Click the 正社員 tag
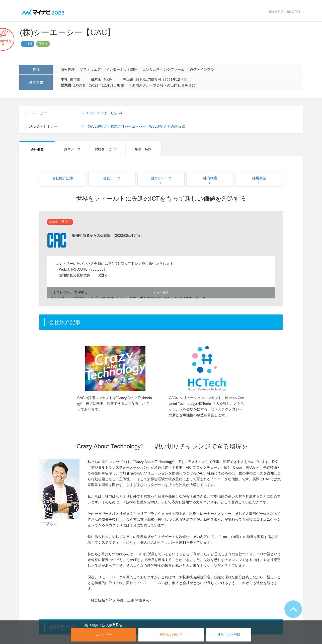The height and width of the screenshot is (644, 322). [x=28, y=44]
